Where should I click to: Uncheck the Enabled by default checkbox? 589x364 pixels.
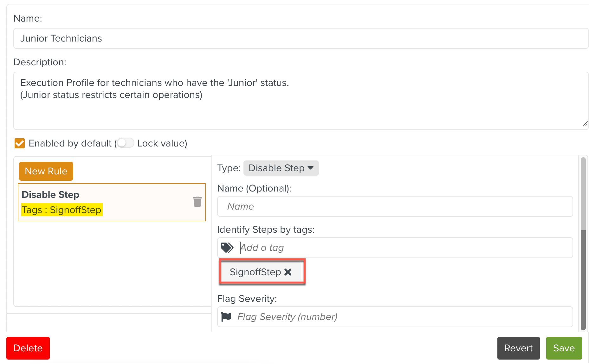pos(19,143)
